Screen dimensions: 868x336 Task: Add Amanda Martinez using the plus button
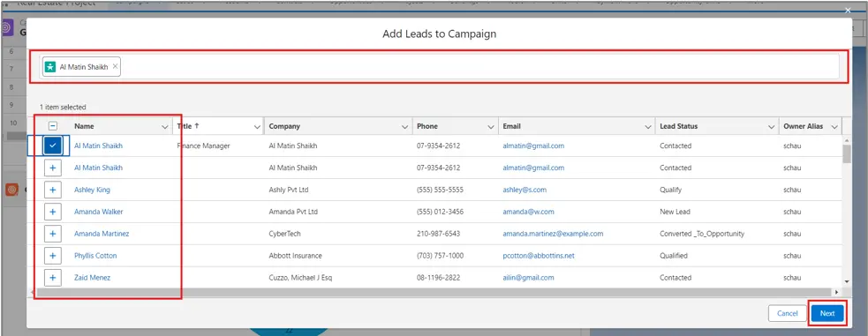click(53, 234)
